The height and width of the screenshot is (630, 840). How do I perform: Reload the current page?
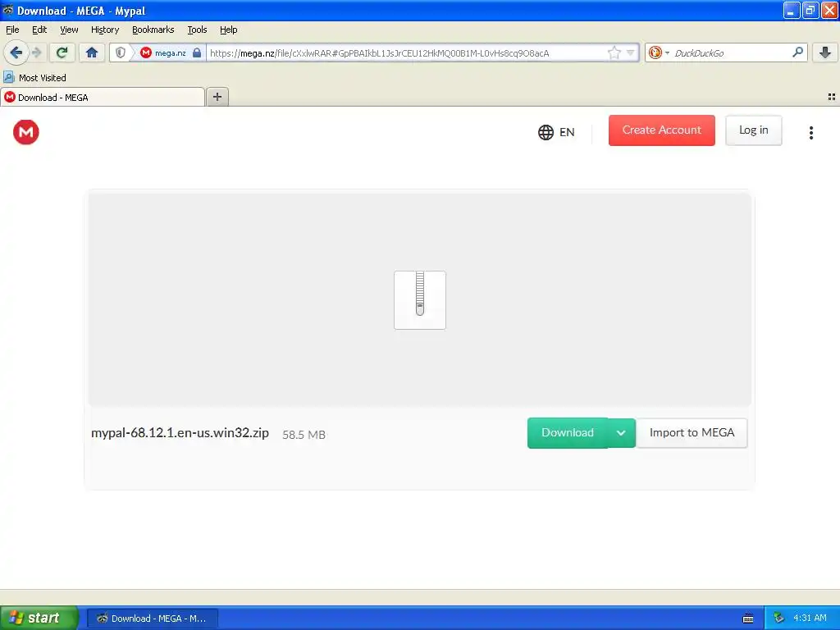(62, 52)
